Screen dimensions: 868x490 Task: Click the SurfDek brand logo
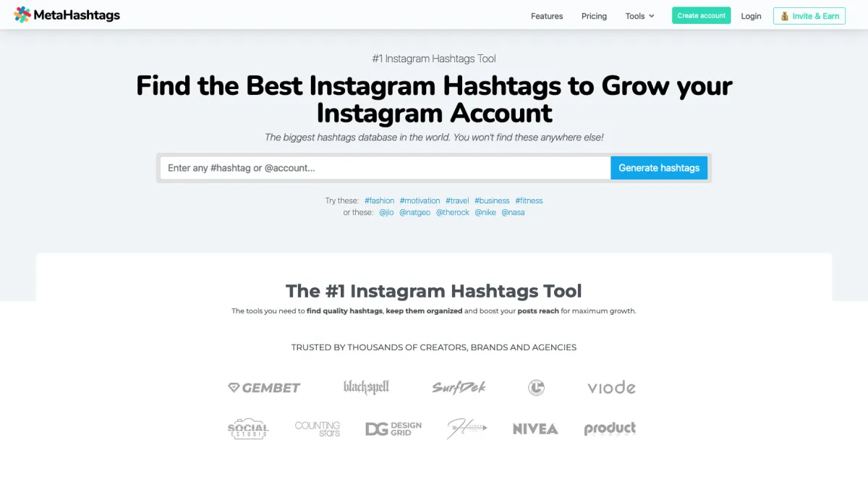[x=459, y=387]
